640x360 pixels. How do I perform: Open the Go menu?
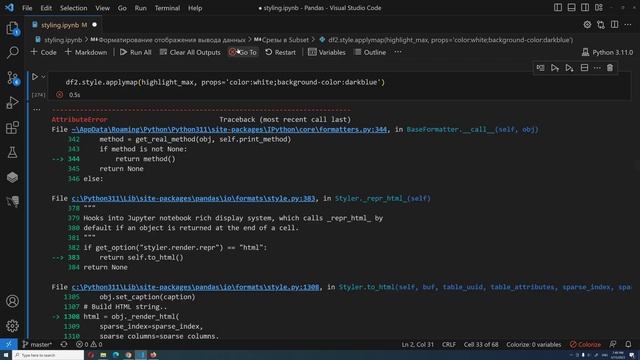click(122, 8)
